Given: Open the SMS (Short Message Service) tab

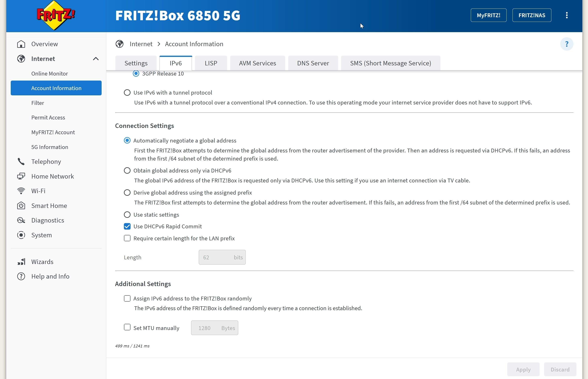Looking at the screenshot, I should coord(390,63).
